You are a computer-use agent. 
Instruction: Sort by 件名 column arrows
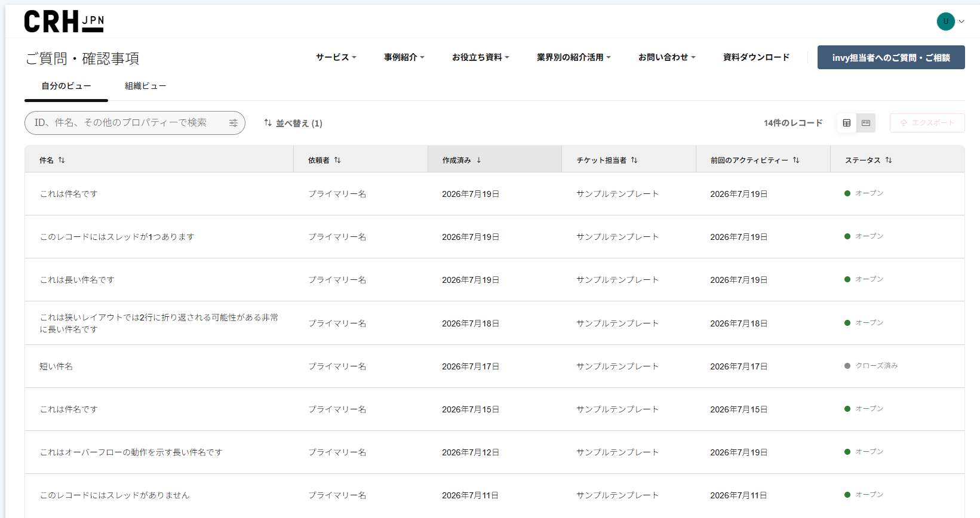point(62,160)
